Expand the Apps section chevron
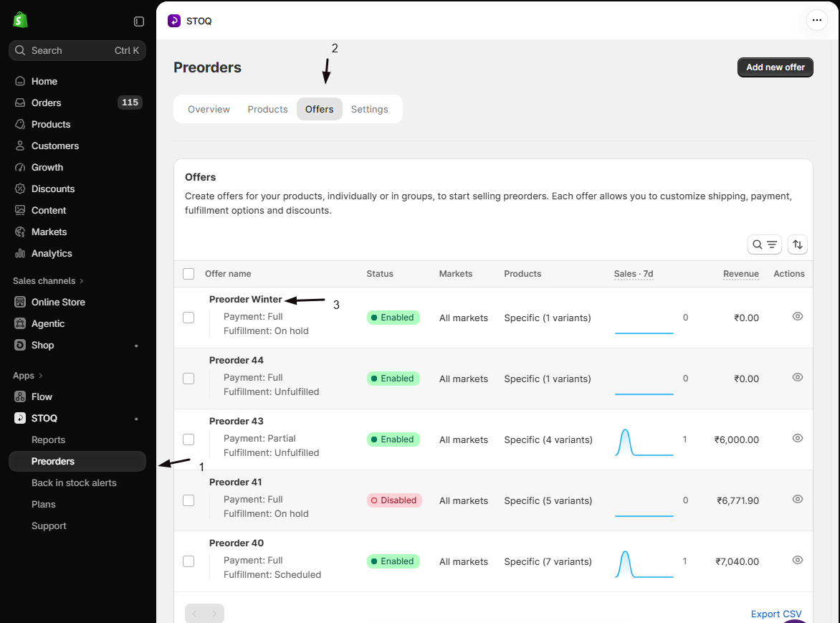The width and height of the screenshot is (840, 623). [40, 376]
